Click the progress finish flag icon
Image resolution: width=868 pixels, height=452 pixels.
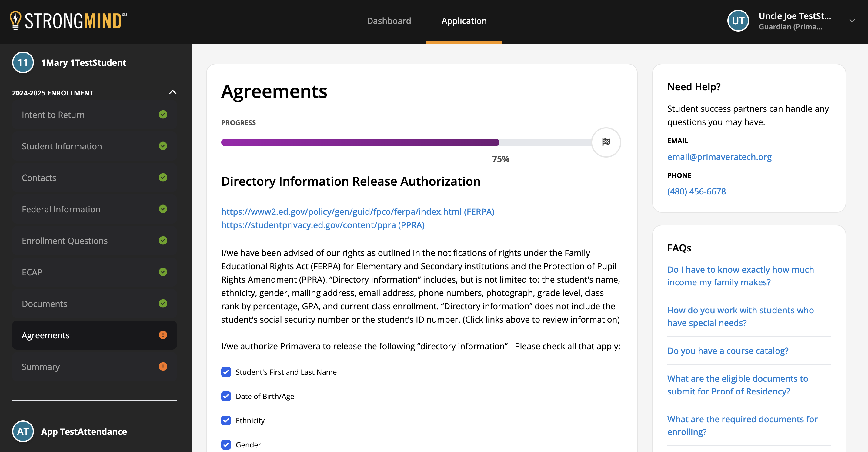[x=606, y=142]
